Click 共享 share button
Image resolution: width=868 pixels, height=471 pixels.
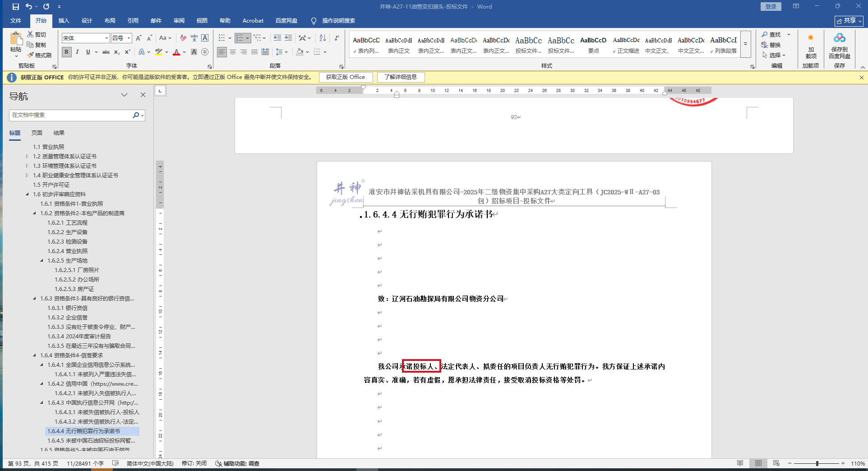(x=849, y=21)
